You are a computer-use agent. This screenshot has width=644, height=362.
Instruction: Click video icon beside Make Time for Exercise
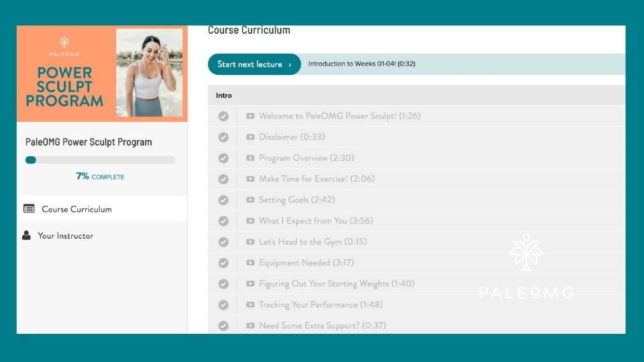point(250,179)
